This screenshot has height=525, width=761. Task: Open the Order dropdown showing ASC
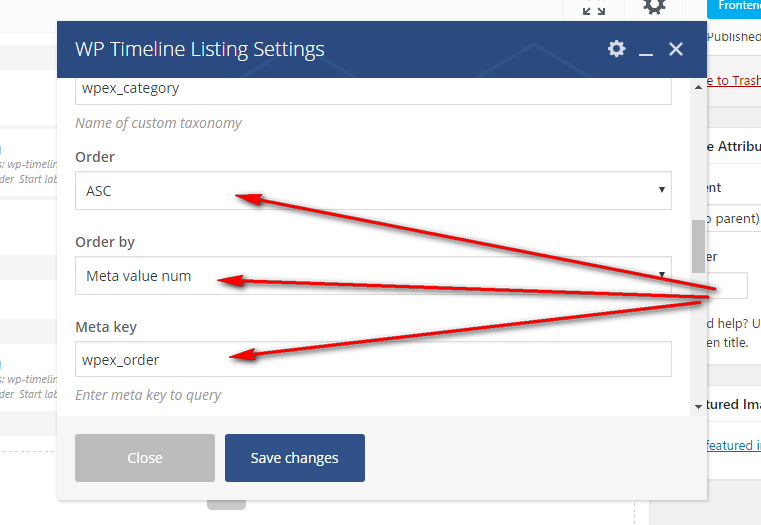click(373, 190)
